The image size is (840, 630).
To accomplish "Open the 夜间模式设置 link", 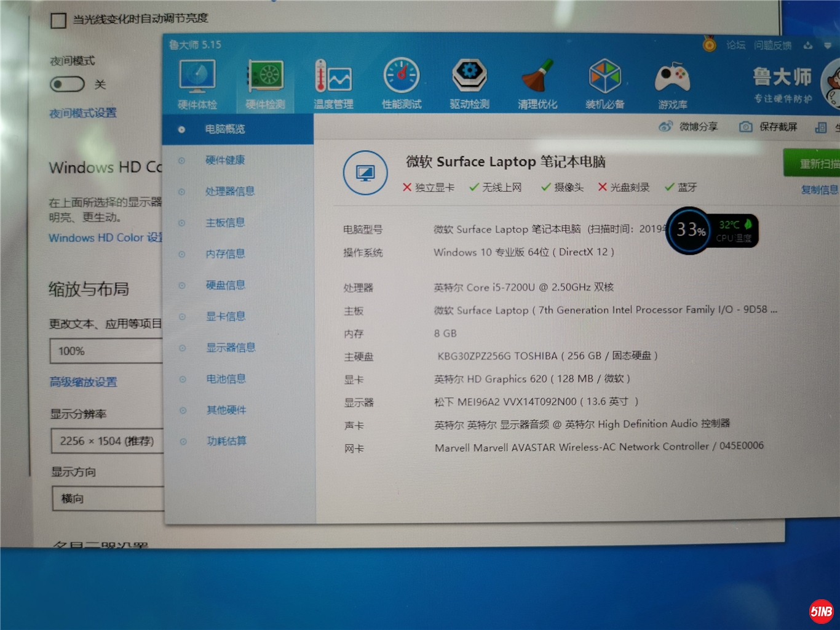I will click(83, 113).
